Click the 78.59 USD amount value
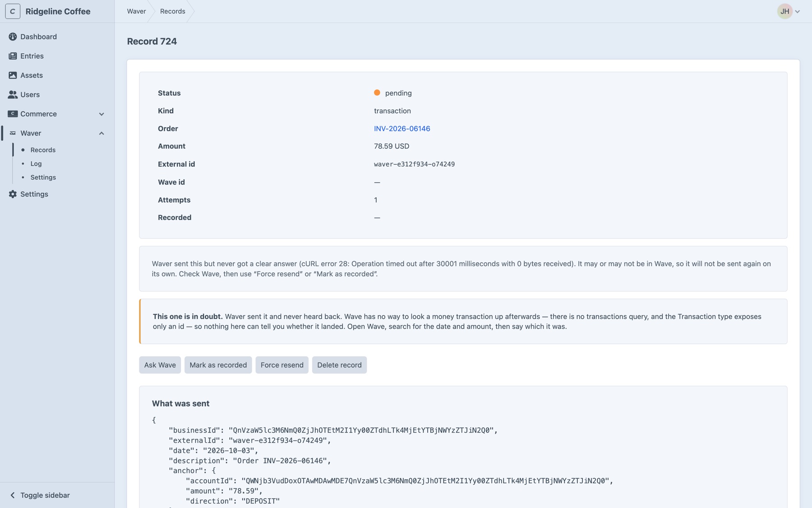The image size is (812, 508). tap(392, 146)
